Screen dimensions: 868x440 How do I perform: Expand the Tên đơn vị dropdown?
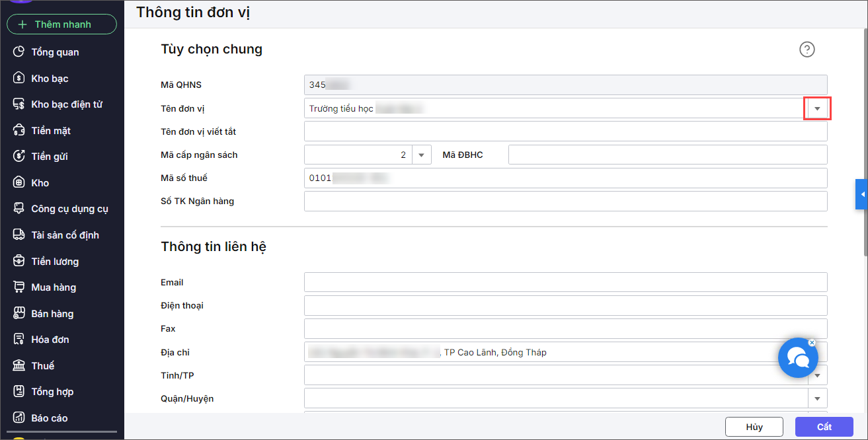[x=817, y=108]
